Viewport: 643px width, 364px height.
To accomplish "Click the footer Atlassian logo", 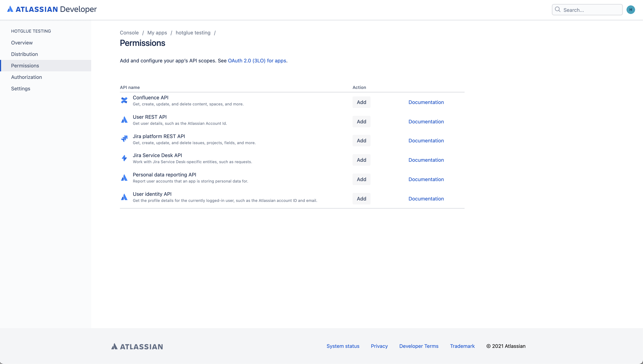I will 137,346.
